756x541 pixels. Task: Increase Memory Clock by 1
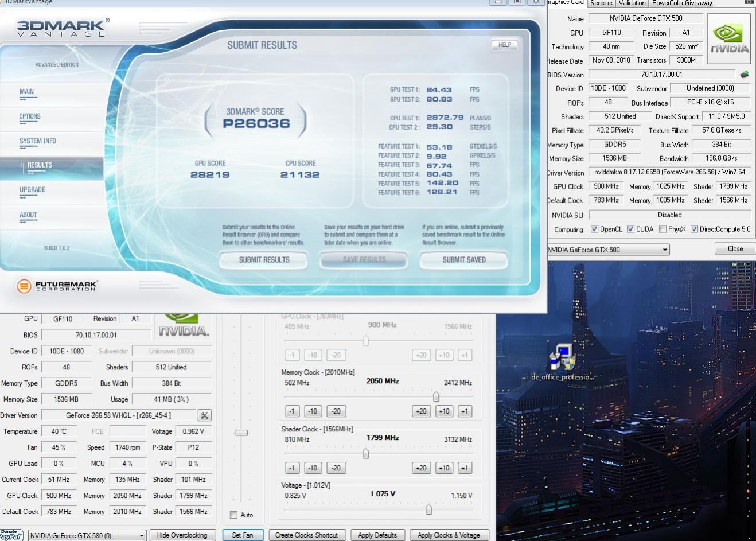pyautogui.click(x=465, y=411)
